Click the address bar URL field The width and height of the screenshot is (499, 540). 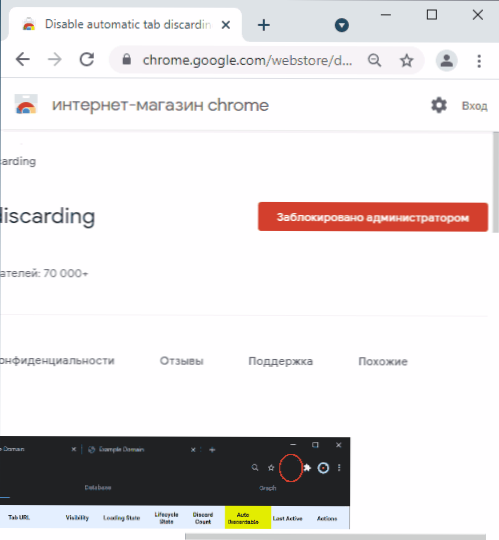[247, 61]
